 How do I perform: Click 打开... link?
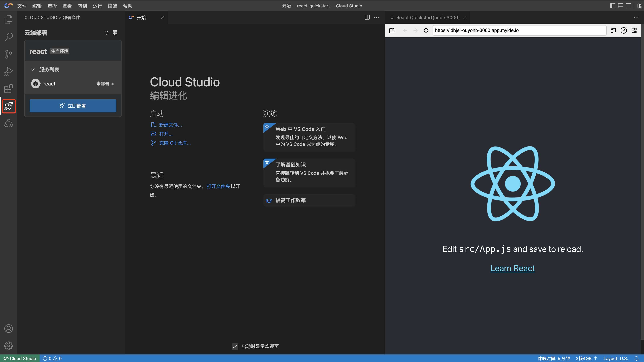point(166,134)
